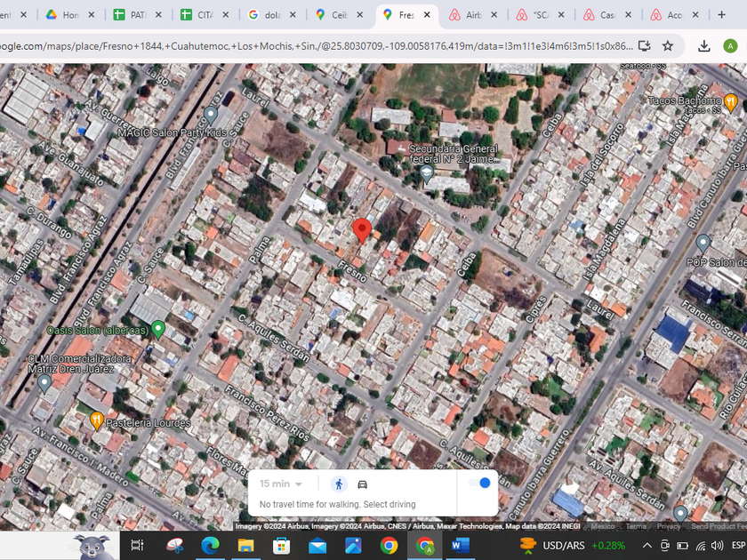
Task: Open a new browser tab
Action: coord(721,15)
